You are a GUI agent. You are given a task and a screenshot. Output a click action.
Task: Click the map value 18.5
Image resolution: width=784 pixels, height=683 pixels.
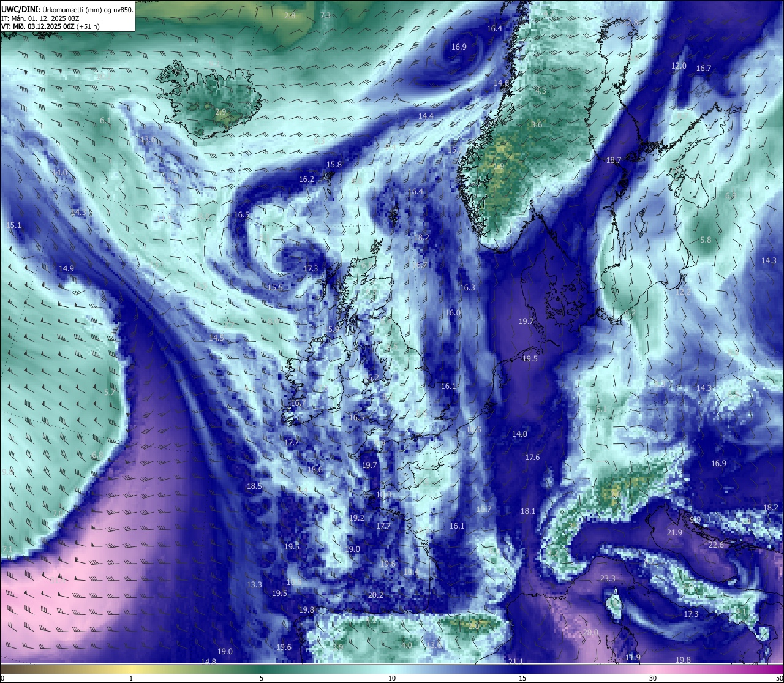click(x=254, y=486)
